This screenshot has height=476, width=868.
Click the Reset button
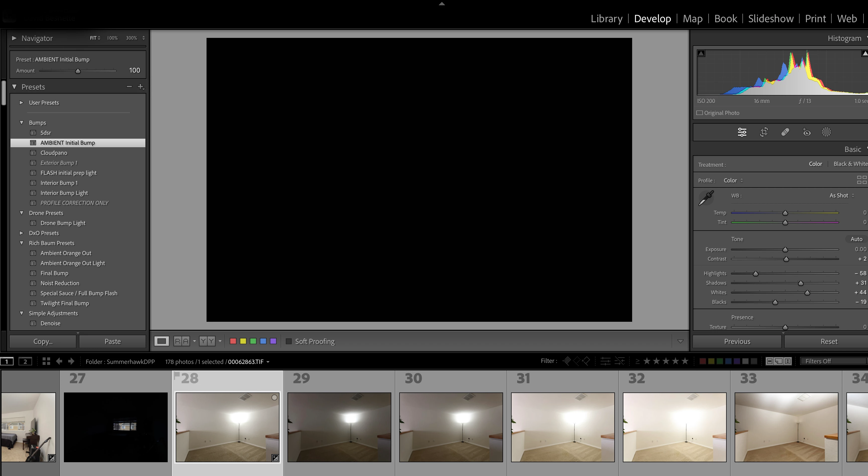pos(829,341)
